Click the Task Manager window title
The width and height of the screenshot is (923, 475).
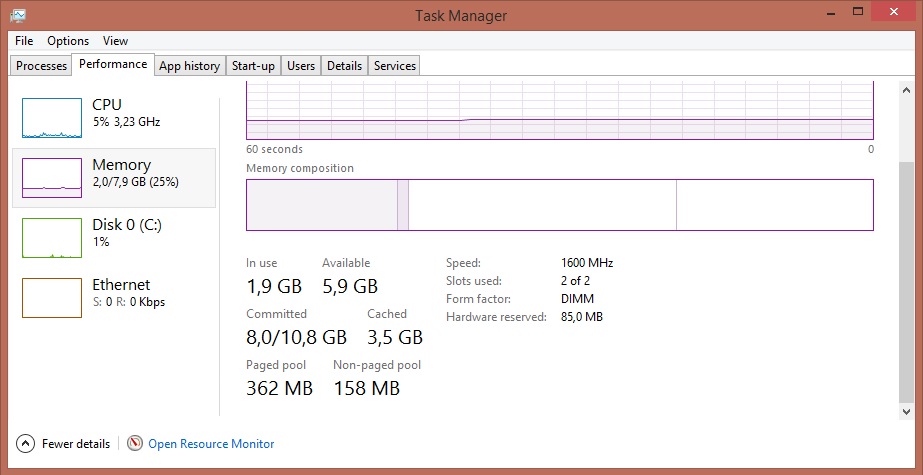[461, 15]
